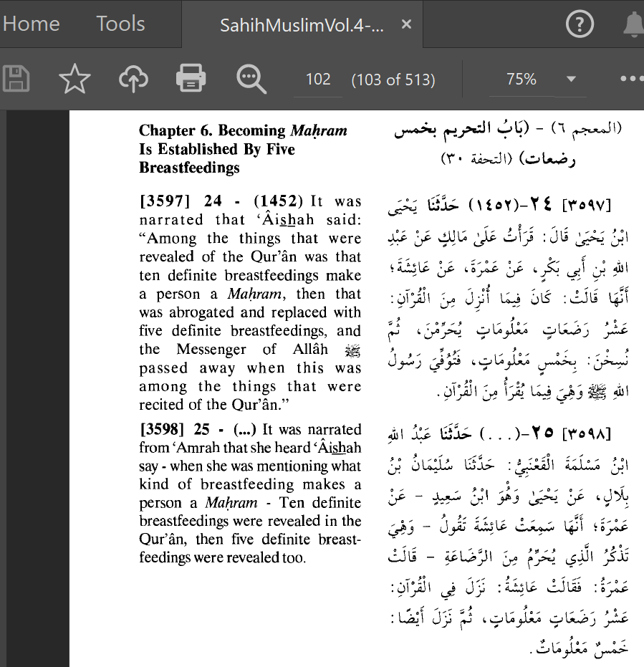This screenshot has width=644, height=667.
Task: Click the hadith number [3598] in English
Action: click(162, 429)
